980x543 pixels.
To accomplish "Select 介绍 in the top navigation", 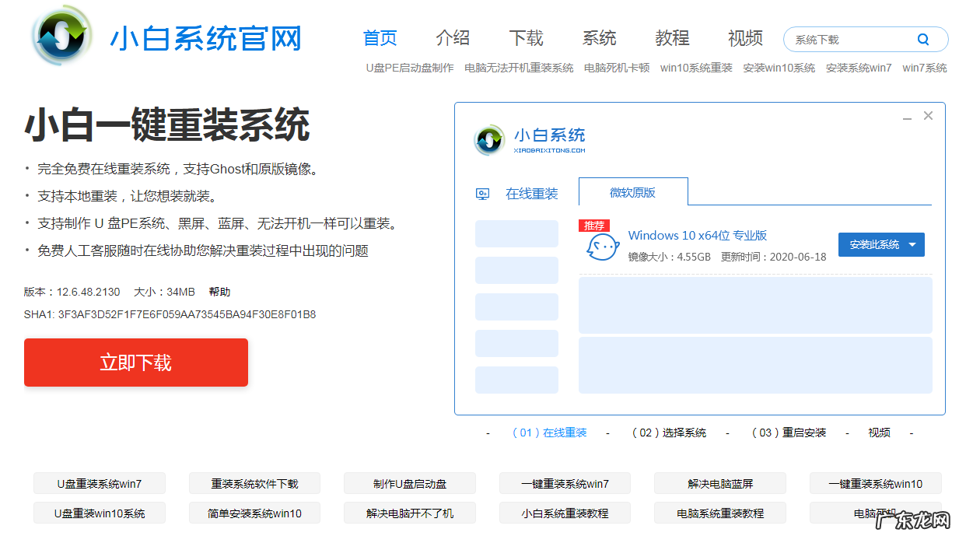I will (x=453, y=38).
